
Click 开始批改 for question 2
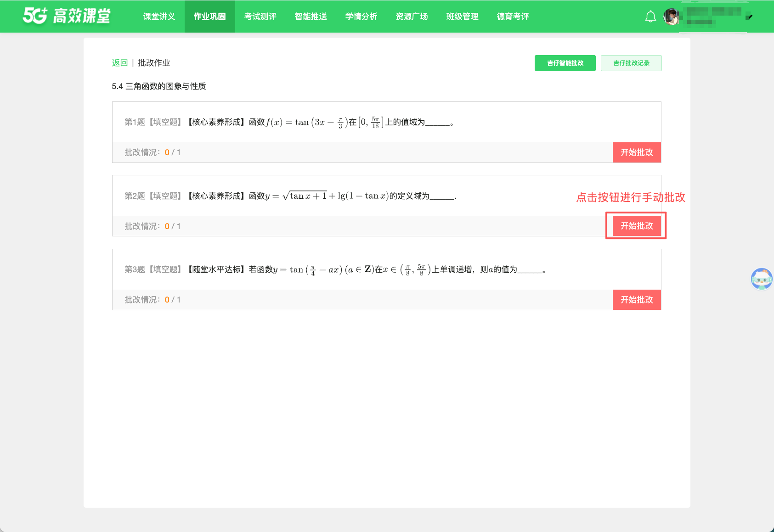click(x=637, y=226)
